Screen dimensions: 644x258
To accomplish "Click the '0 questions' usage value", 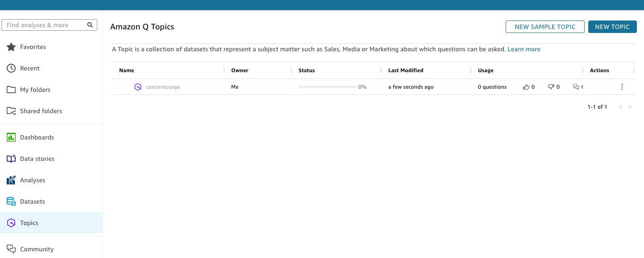I will click(x=492, y=87).
